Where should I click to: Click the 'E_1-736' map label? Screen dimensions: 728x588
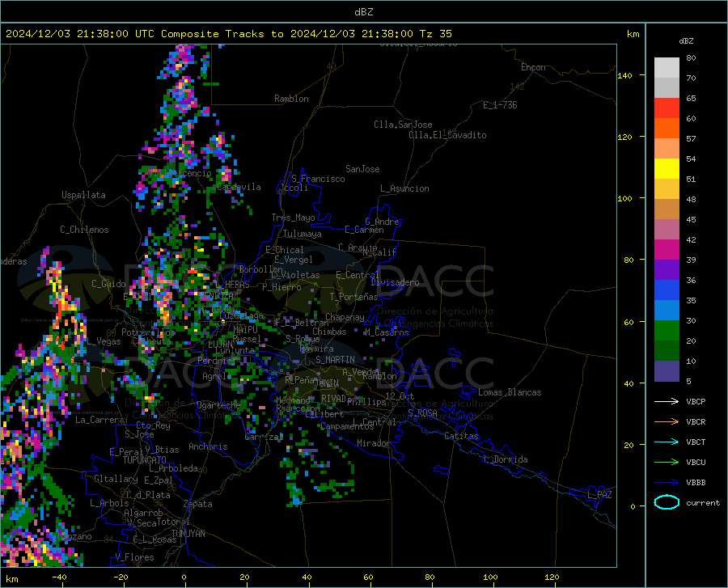click(x=500, y=105)
